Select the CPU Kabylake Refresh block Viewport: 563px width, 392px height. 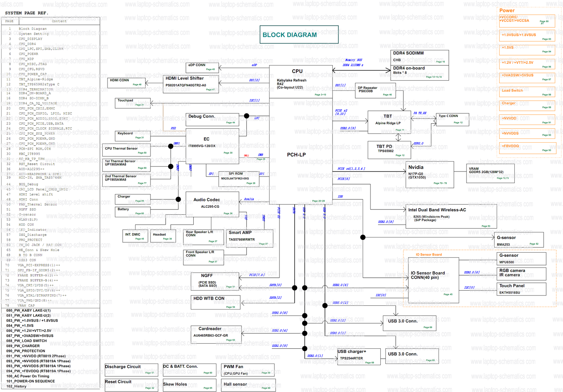pos(300,82)
